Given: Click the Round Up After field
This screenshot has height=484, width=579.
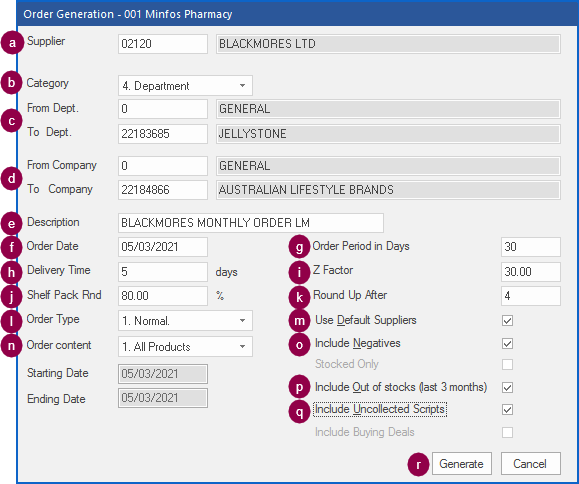Looking at the screenshot, I should click(531, 296).
